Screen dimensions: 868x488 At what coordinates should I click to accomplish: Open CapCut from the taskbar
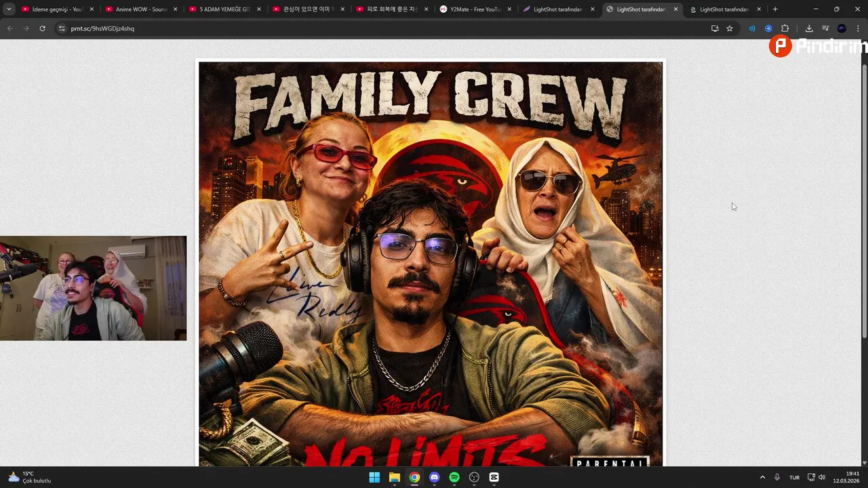click(494, 477)
